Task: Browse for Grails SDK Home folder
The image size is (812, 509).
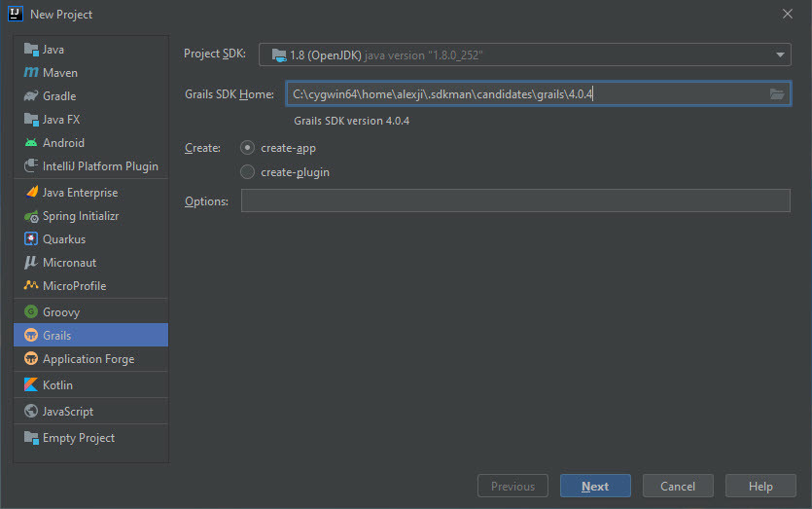Action: pyautogui.click(x=777, y=93)
